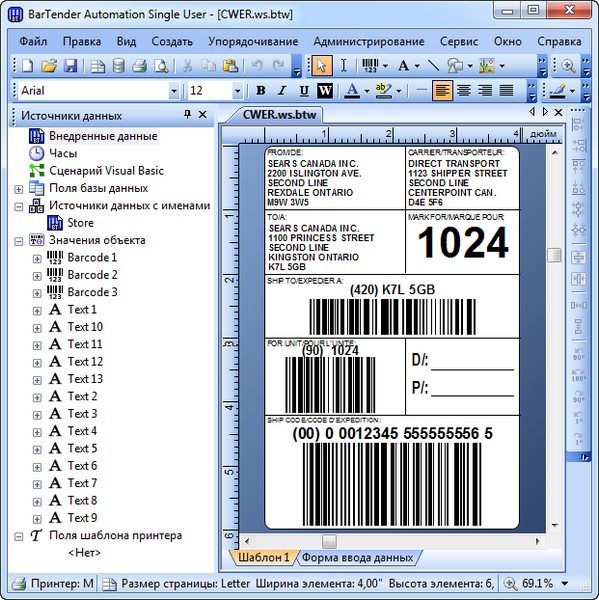Viewport: 599px width, 600px height.
Task: Select the text object tool A
Action: (x=403, y=66)
